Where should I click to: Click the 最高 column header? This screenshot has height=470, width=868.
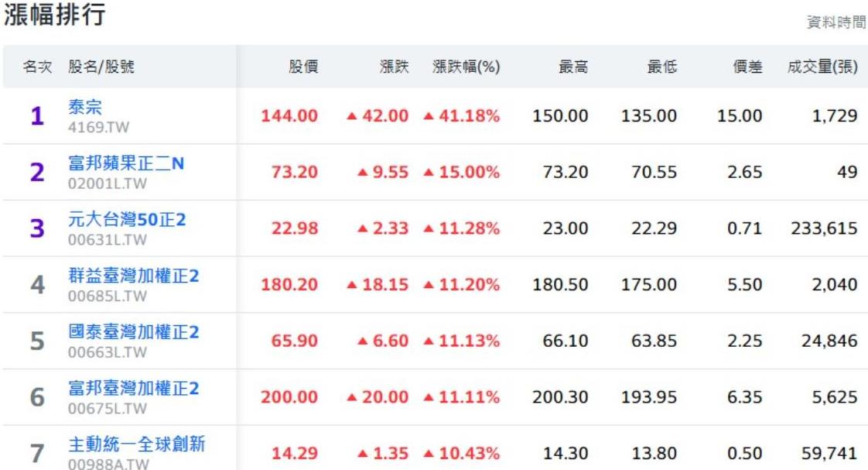pos(573,67)
